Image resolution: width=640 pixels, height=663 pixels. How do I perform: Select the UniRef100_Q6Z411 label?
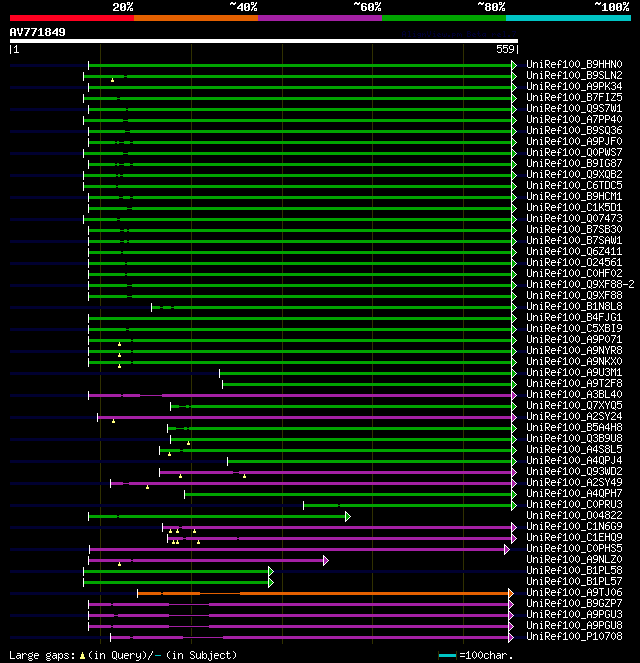coord(574,251)
